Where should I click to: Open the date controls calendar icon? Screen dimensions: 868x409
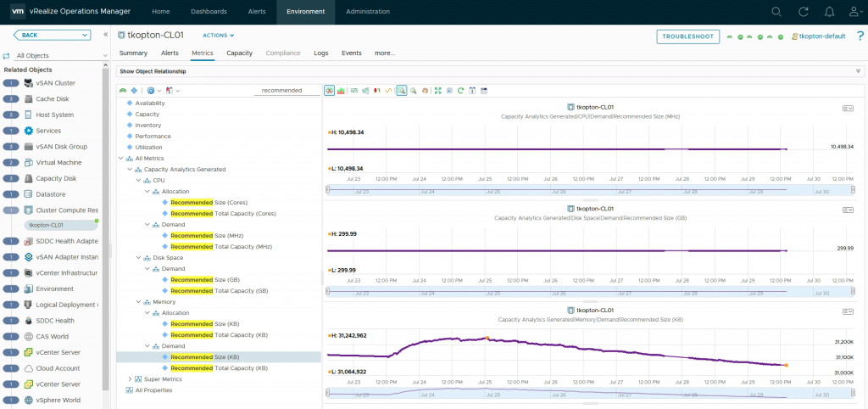click(x=471, y=90)
